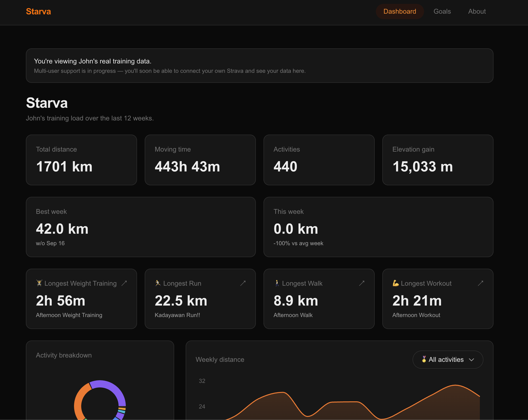Click '-100% vs avg week' text
This screenshot has width=528, height=420.
pos(298,243)
